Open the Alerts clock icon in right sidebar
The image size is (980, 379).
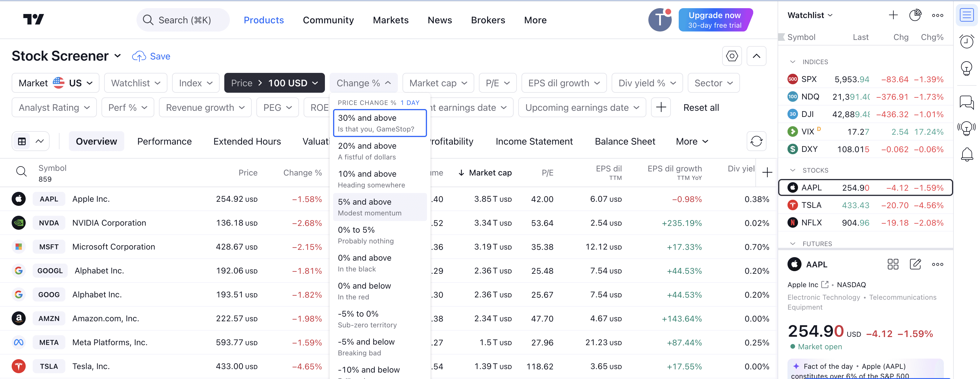click(966, 41)
